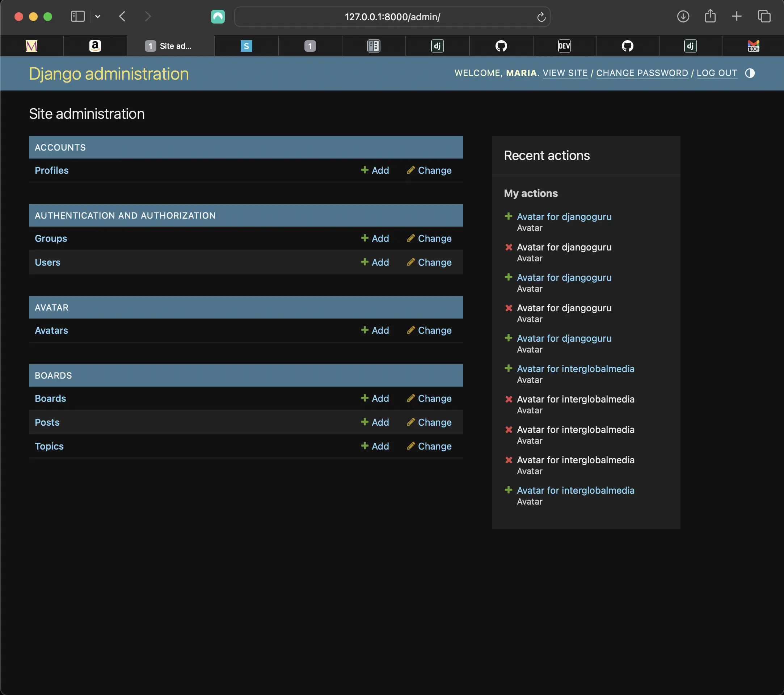
Task: Click Add for Users
Action: (x=375, y=262)
